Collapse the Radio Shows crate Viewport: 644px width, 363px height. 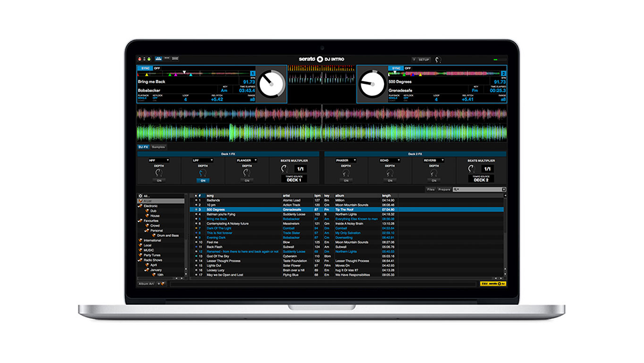(x=140, y=260)
